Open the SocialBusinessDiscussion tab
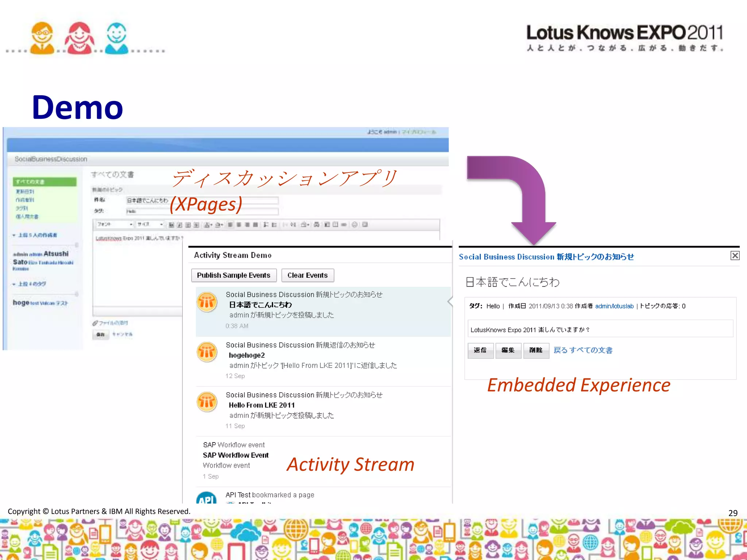This screenshot has height=560, width=747. click(x=51, y=159)
